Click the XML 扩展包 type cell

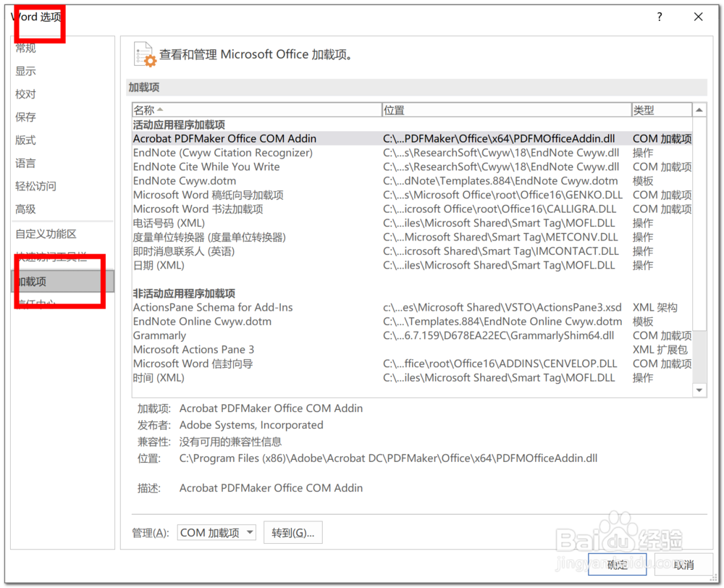tap(660, 350)
